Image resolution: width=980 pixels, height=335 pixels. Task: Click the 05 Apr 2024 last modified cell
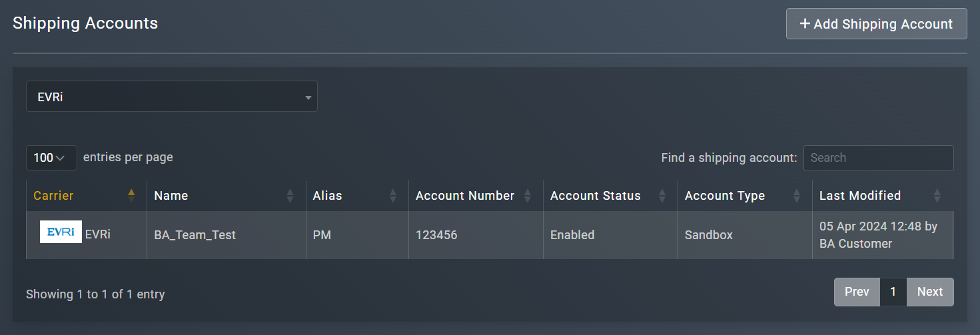pos(883,235)
